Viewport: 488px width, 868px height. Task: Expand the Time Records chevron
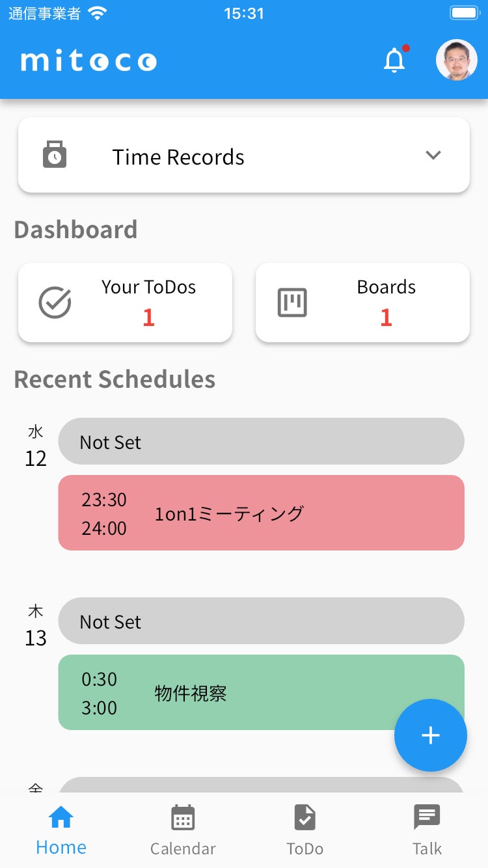[433, 156]
